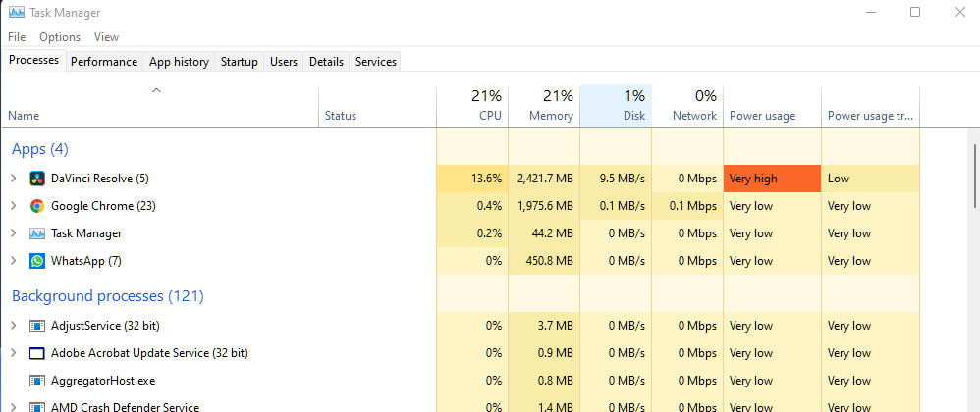This screenshot has height=412, width=980.
Task: Sort by Power usage trend column
Action: 870,106
